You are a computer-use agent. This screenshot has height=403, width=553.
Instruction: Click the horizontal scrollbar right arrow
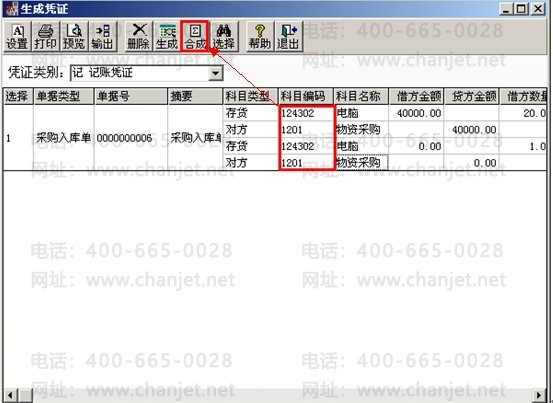pos(539,395)
